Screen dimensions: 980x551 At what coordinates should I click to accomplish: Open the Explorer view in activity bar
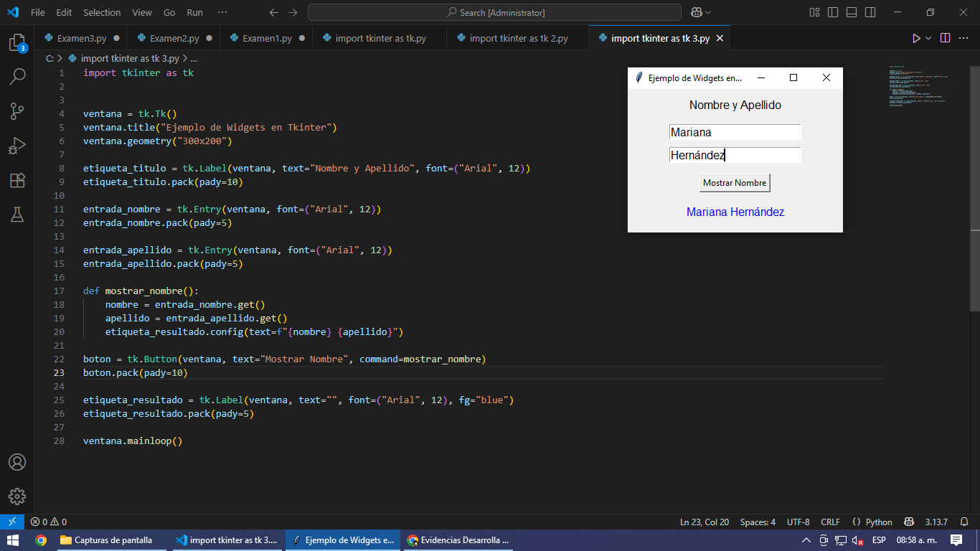(17, 42)
